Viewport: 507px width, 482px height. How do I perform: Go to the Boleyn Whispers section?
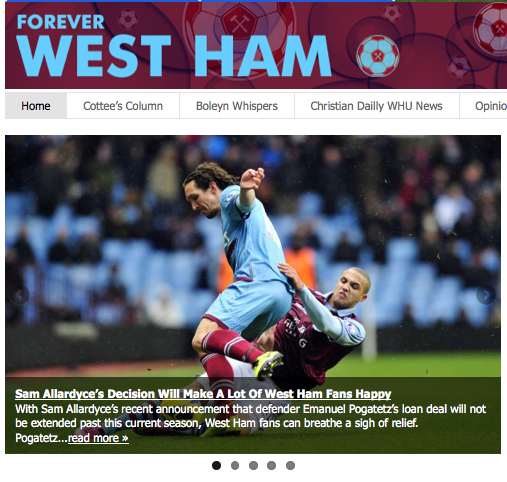237,106
